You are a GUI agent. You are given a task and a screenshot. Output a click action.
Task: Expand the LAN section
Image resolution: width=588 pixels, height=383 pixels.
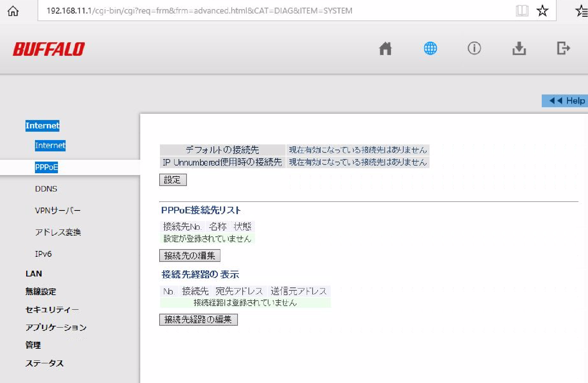tap(34, 274)
